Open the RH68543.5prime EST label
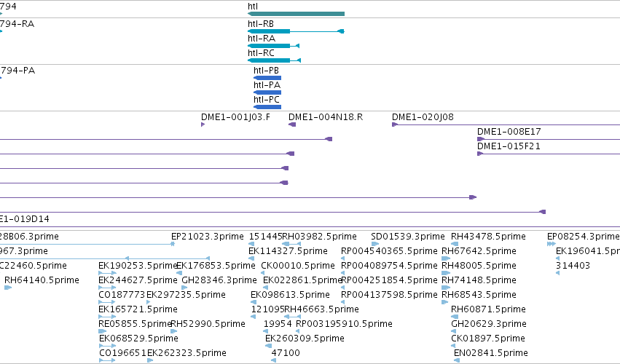 [479, 295]
